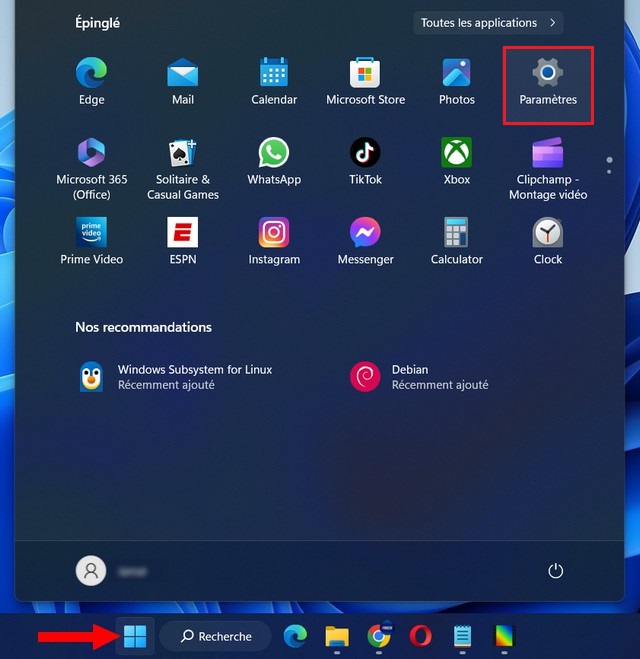Go to next pinned apps page dot
Viewport: 640px width, 659px height.
coord(609,171)
